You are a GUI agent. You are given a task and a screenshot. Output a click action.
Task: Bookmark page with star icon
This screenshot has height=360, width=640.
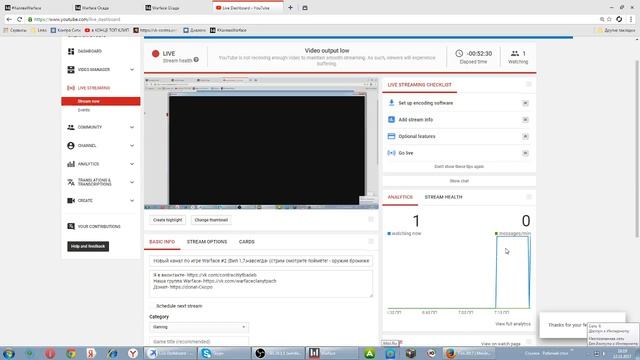click(609, 19)
